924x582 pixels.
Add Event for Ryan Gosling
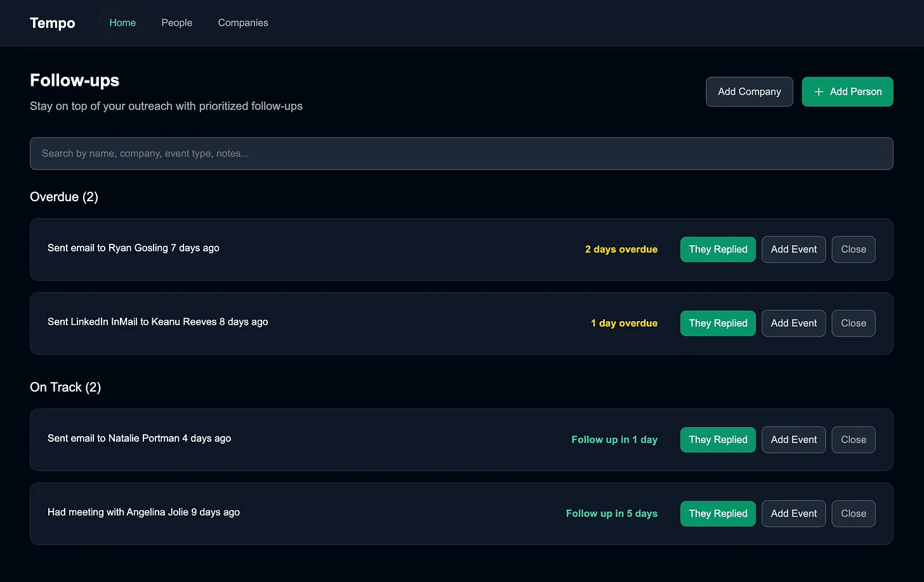tap(793, 249)
